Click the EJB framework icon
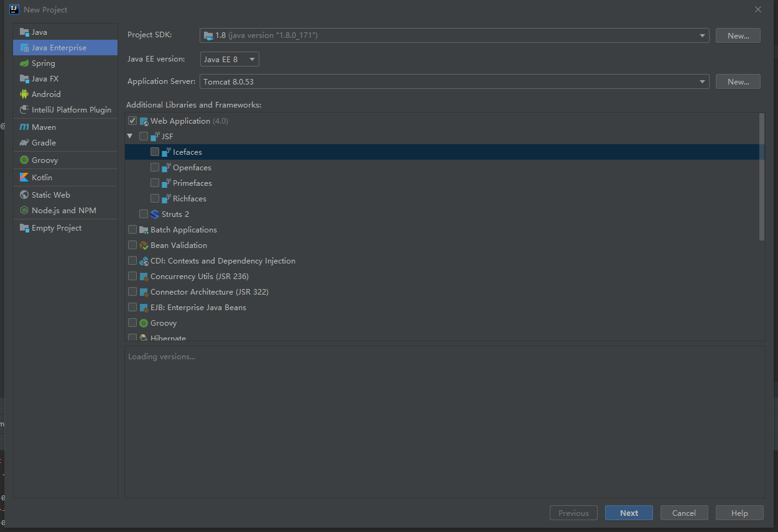778x532 pixels. point(144,308)
